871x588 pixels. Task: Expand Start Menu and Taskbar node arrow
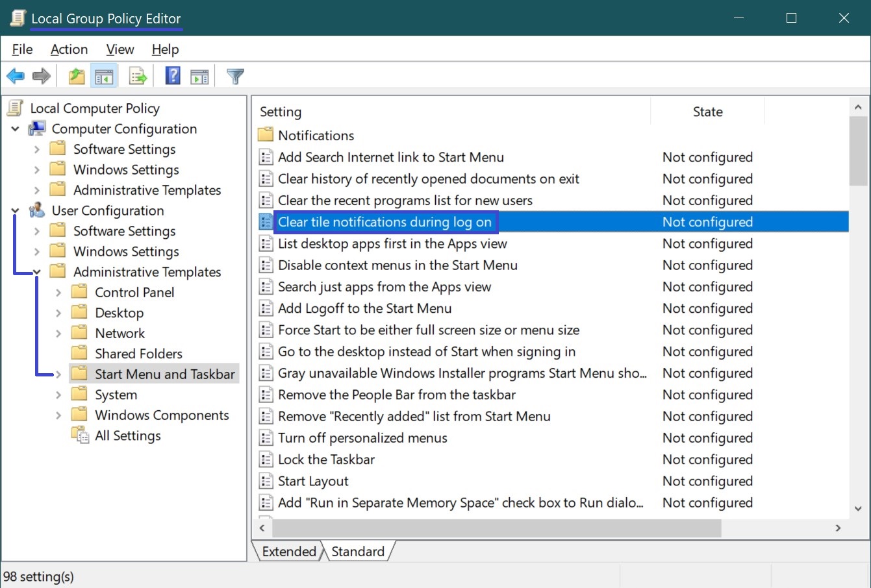pyautogui.click(x=58, y=374)
